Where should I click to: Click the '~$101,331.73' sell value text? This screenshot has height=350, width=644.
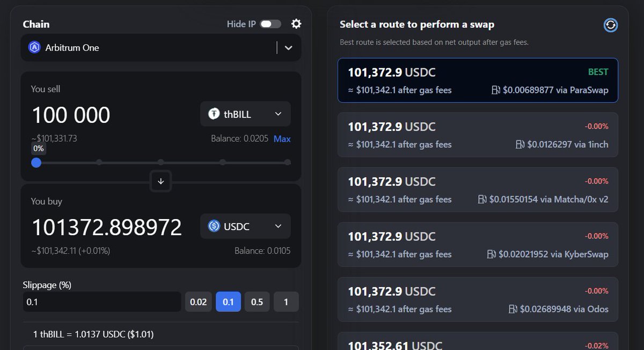[54, 138]
